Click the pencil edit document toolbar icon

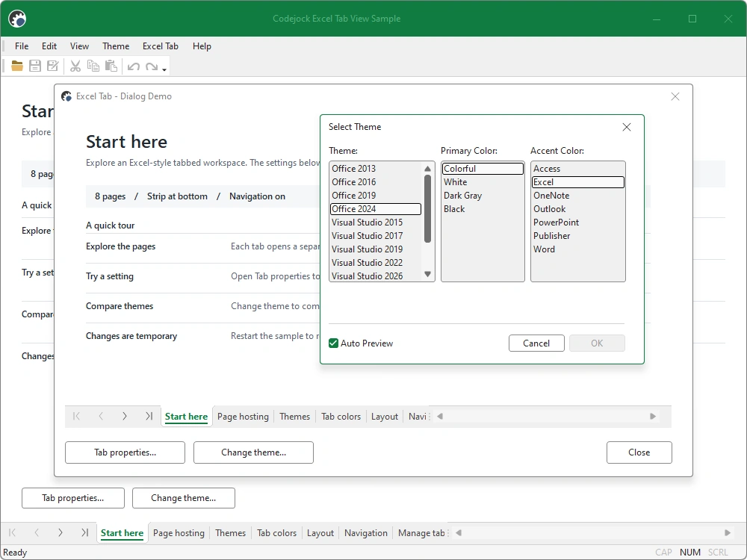(x=53, y=66)
